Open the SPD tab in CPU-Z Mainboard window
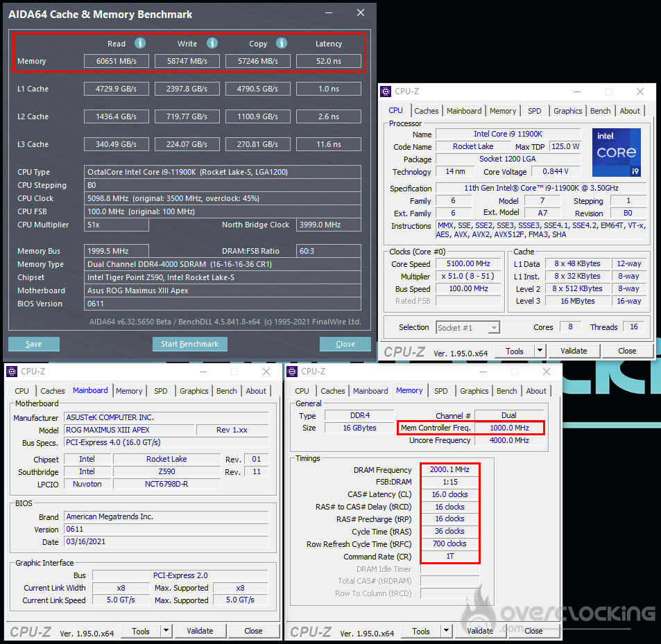 tap(161, 391)
